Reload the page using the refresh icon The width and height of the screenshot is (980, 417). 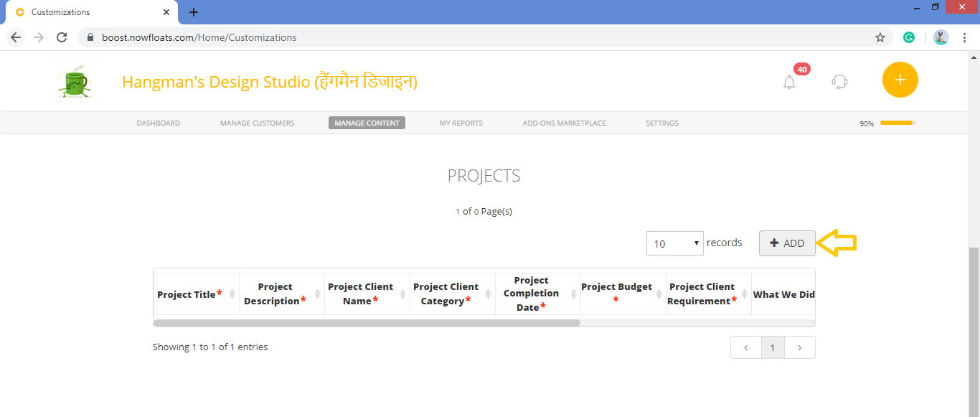pyautogui.click(x=61, y=37)
